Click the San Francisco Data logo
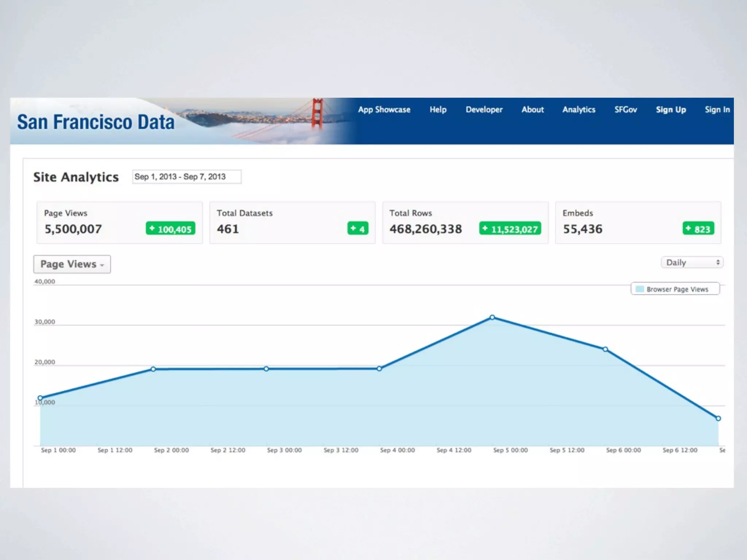Image resolution: width=747 pixels, height=560 pixels. pyautogui.click(x=96, y=122)
